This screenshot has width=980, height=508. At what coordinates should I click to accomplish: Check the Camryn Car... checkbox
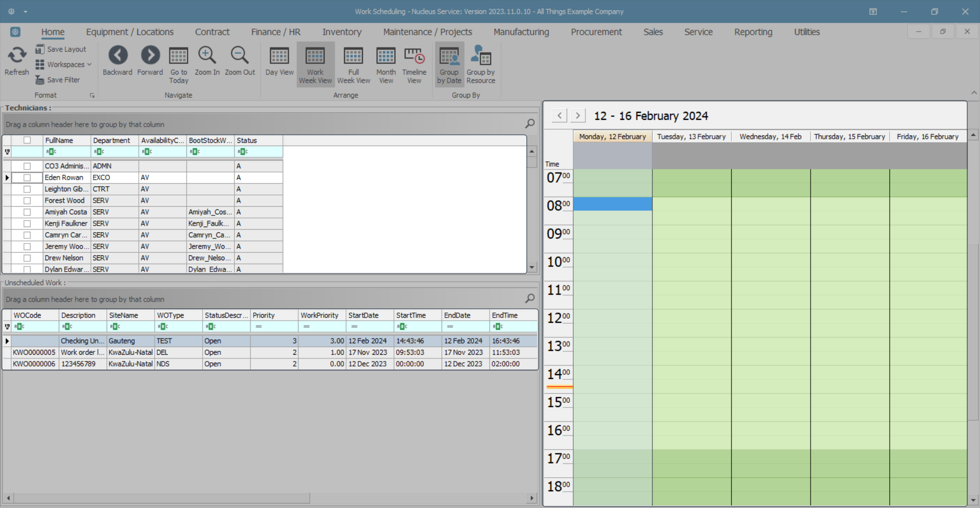(27, 235)
